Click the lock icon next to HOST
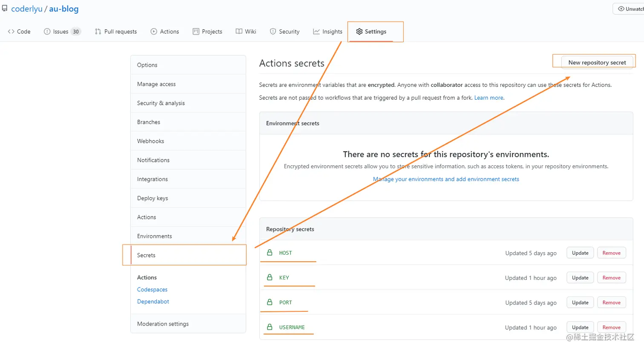 (x=270, y=253)
